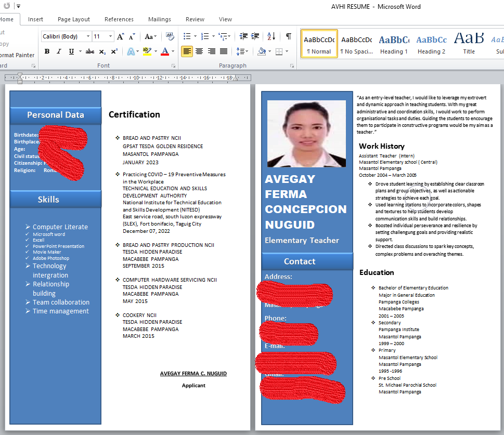The image size is (504, 435).
Task: Click the Shrink Font icon
Action: pyautogui.click(x=132, y=36)
